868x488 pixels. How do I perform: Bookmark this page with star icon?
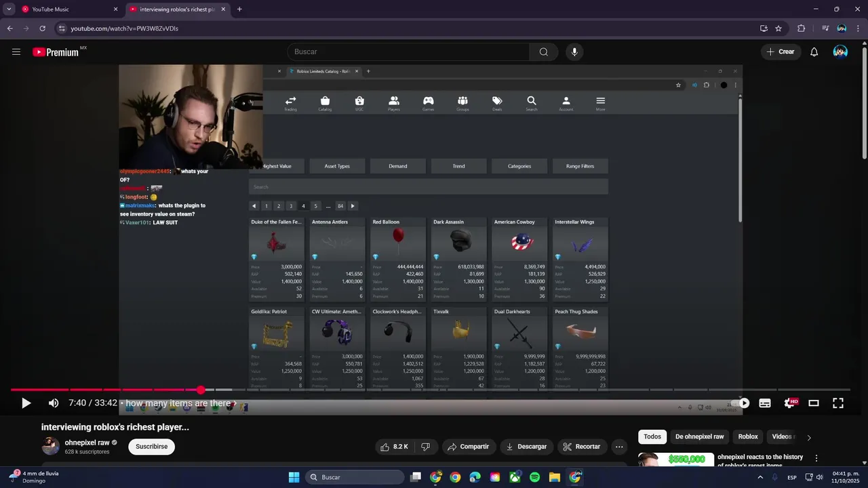tap(778, 28)
